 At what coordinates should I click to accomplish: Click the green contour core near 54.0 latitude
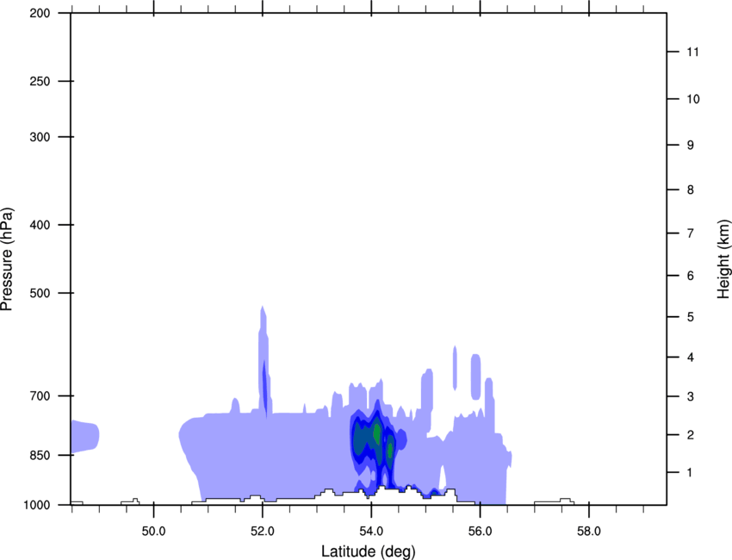coord(376,432)
